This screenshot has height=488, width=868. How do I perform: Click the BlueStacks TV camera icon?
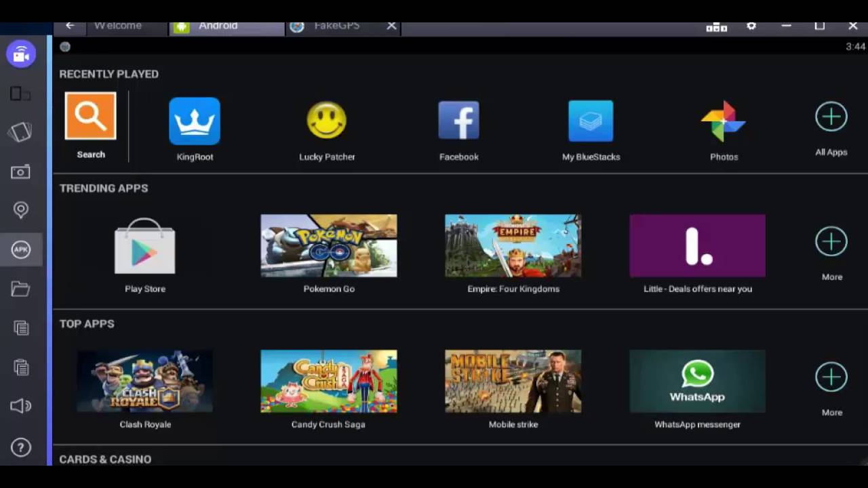click(x=21, y=54)
